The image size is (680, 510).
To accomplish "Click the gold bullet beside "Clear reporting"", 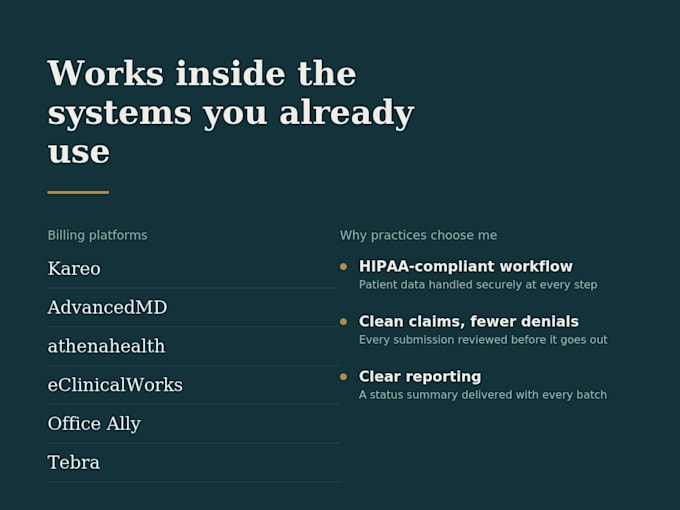I will click(x=343, y=377).
